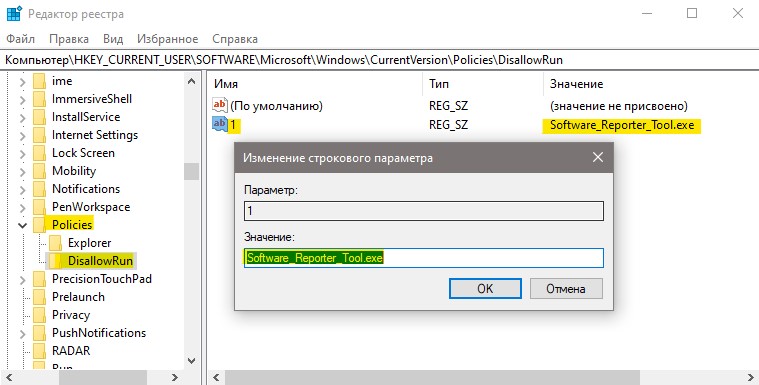The image size is (759, 385).
Task: Open the Правка menu
Action: (x=69, y=39)
